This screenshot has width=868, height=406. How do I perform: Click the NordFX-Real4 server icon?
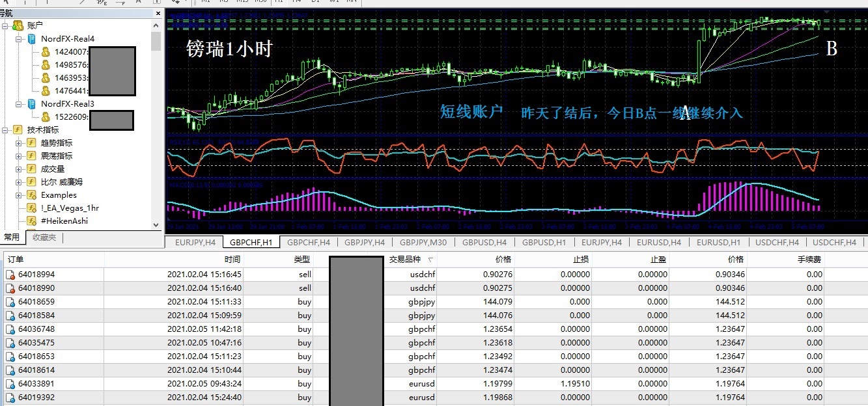coord(32,38)
